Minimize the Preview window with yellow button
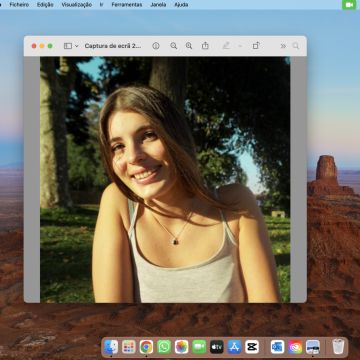This screenshot has width=360, height=360. (42, 46)
